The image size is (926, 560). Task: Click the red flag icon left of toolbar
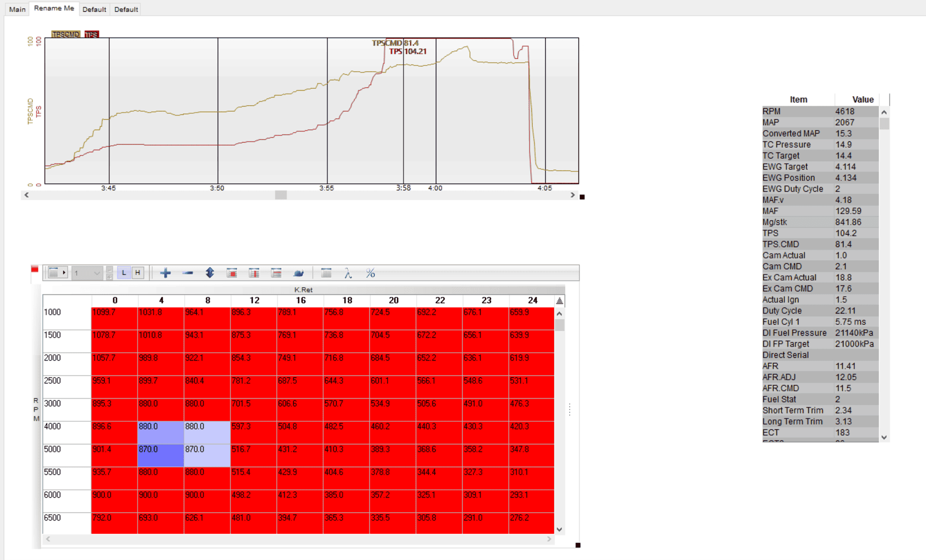pyautogui.click(x=35, y=269)
